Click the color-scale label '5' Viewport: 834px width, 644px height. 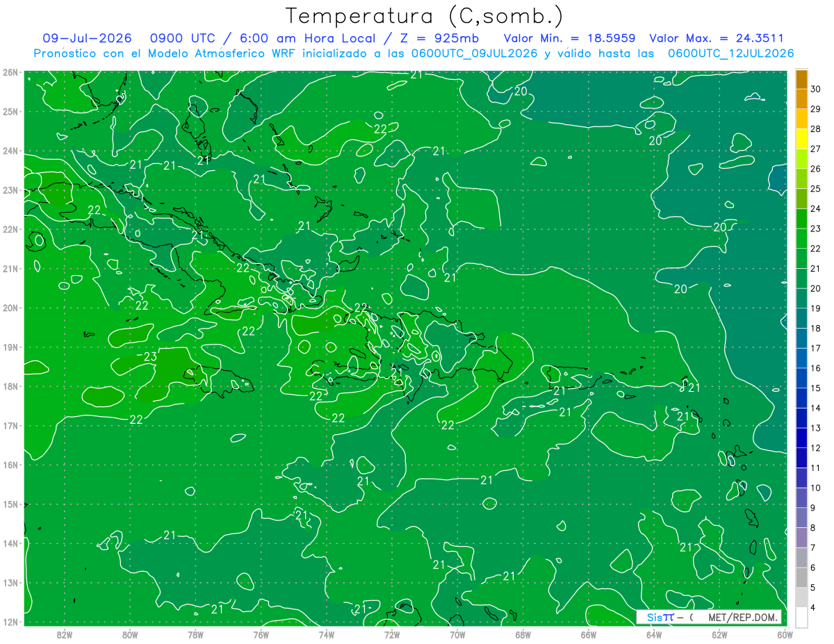[x=814, y=587]
